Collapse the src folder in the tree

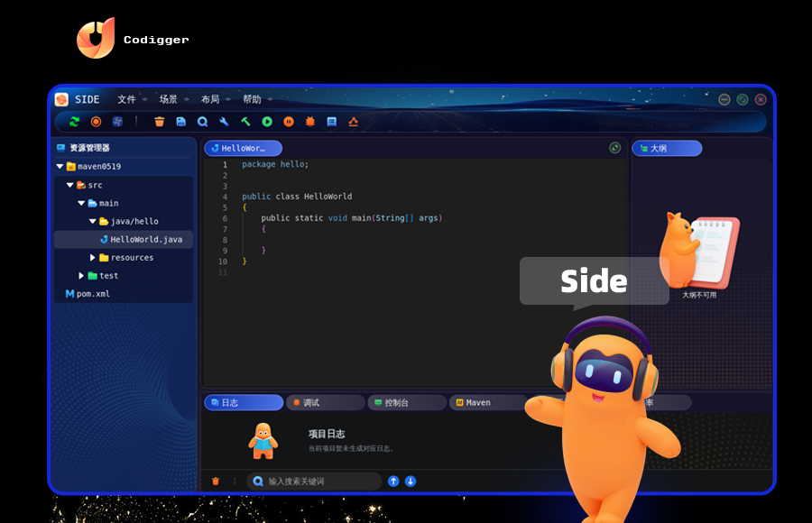[69, 184]
